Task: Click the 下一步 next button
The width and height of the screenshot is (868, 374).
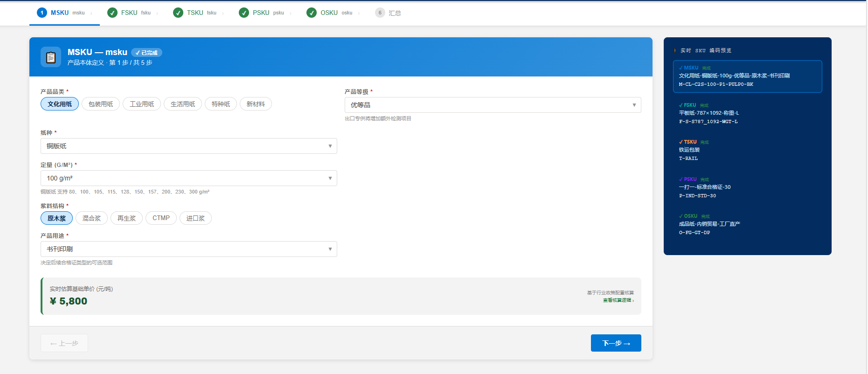Action: click(616, 343)
